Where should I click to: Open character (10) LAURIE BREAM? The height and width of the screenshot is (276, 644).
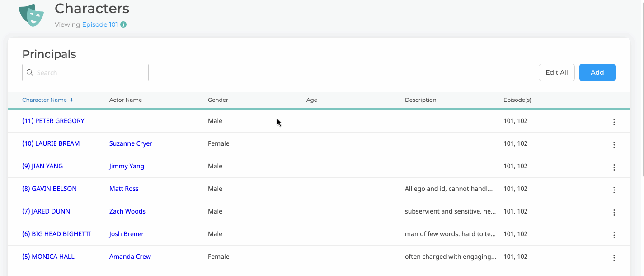point(51,143)
